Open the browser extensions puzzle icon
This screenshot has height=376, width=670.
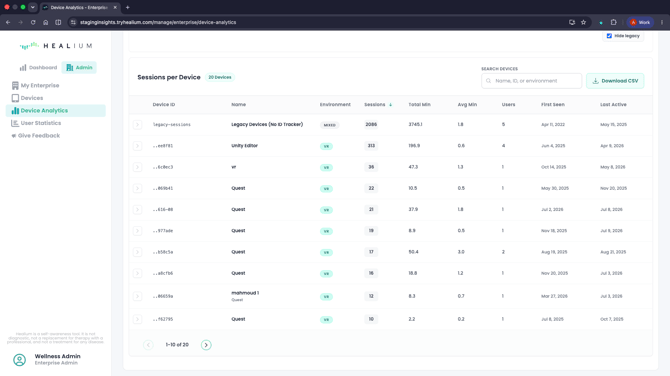(614, 22)
